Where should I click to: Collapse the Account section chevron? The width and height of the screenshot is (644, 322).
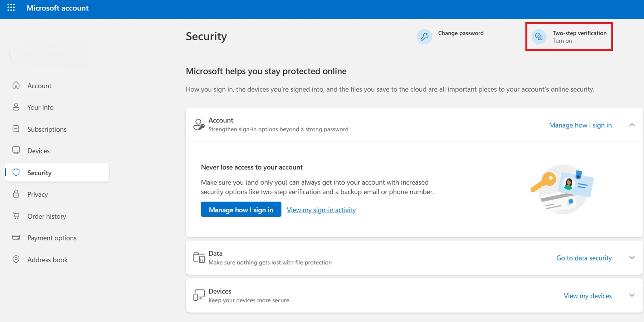tap(632, 125)
